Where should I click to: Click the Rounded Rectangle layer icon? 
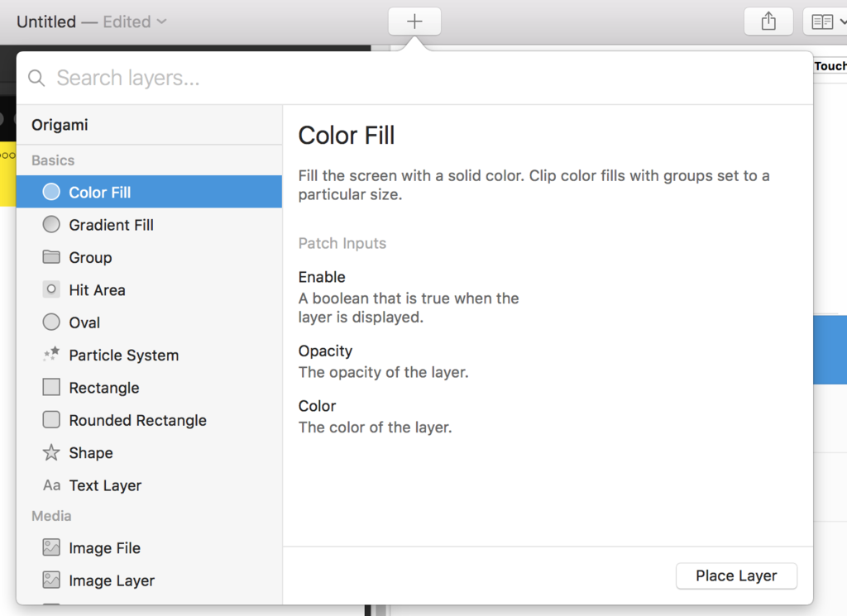51,420
